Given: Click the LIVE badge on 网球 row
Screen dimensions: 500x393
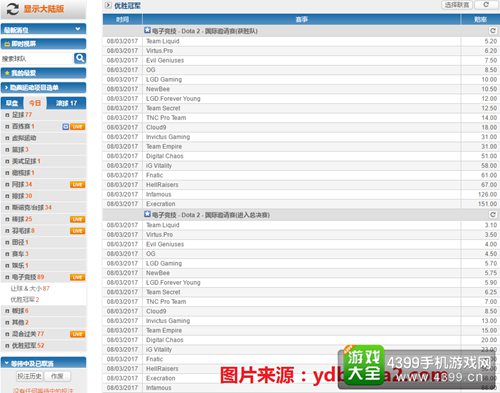Looking at the screenshot, I should click(x=78, y=185).
